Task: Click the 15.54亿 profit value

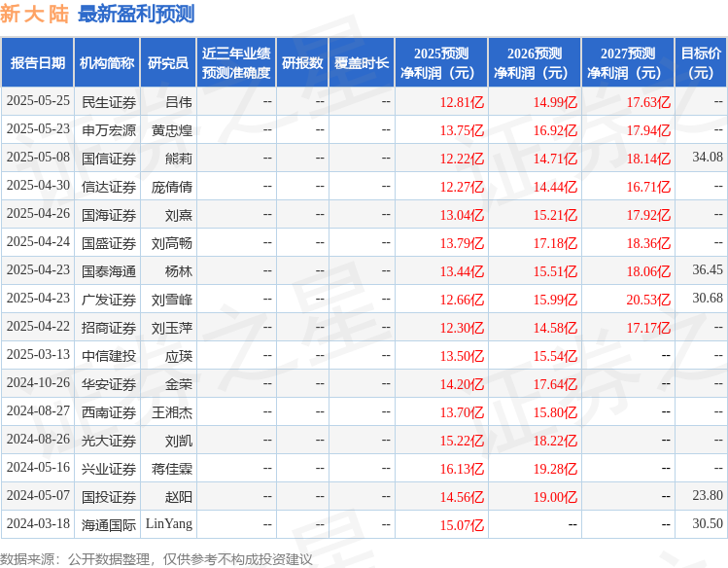Action: pos(555,356)
